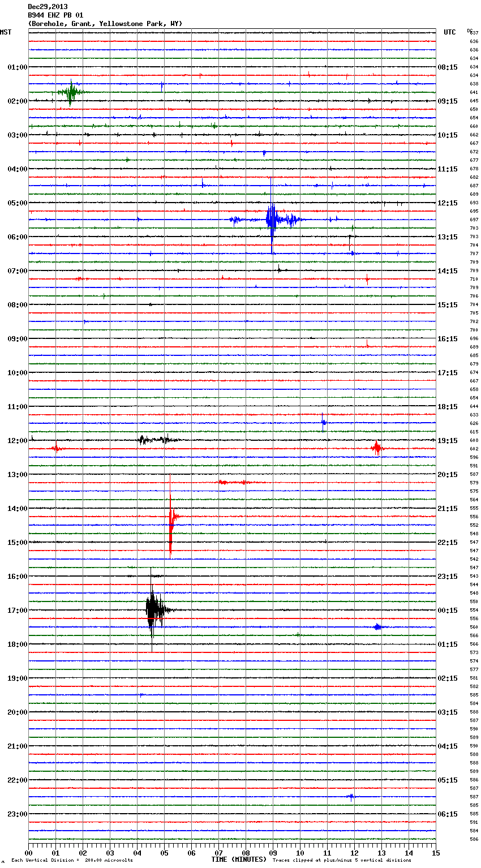The height and width of the screenshot is (868, 481).
Task: Click the 05:15 UTC time label
Action: 448,780
